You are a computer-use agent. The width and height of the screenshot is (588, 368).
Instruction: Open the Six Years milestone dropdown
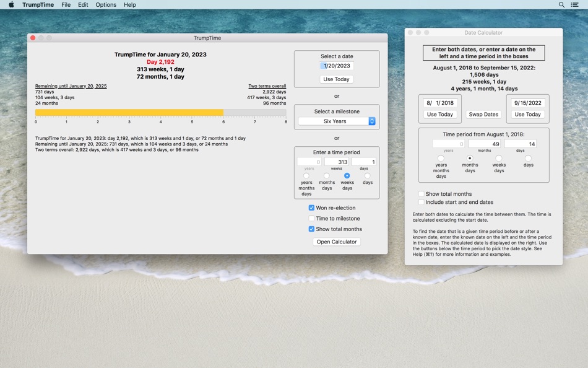(337, 121)
